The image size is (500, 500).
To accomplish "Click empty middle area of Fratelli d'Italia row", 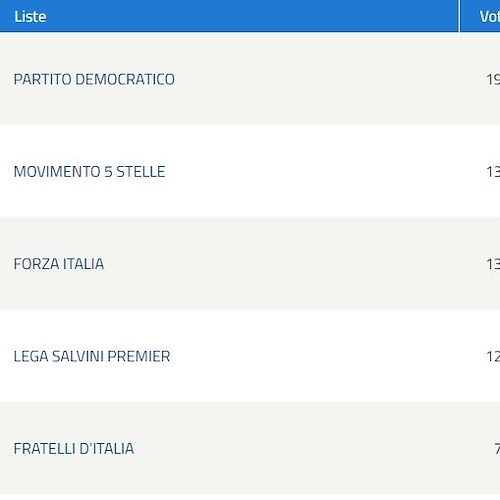I will point(317,448).
